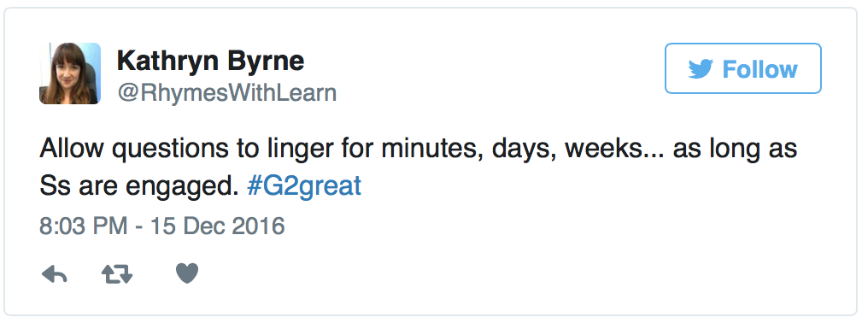Visit the @RhymesWithLearn handle
Image resolution: width=868 pixels, height=323 pixels.
226,92
